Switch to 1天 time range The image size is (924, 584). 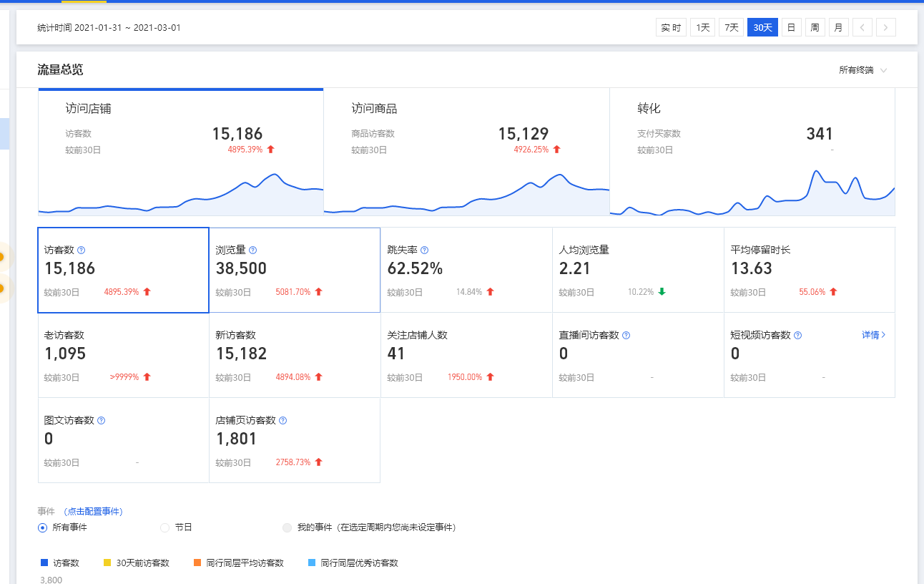tap(702, 28)
